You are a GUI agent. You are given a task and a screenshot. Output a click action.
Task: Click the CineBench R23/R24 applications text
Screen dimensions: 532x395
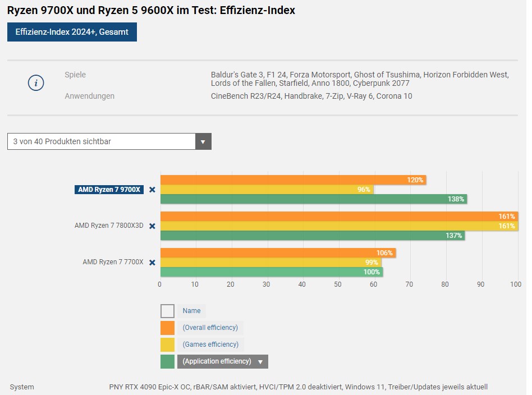point(311,96)
